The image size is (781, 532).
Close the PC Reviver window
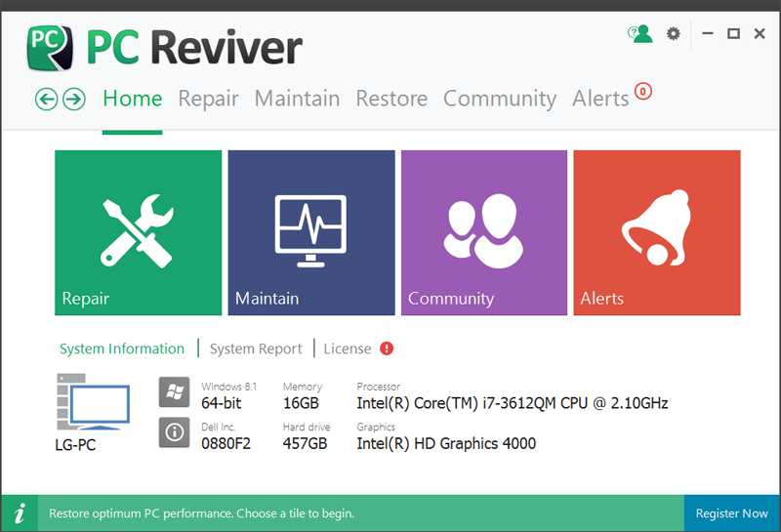(x=760, y=34)
